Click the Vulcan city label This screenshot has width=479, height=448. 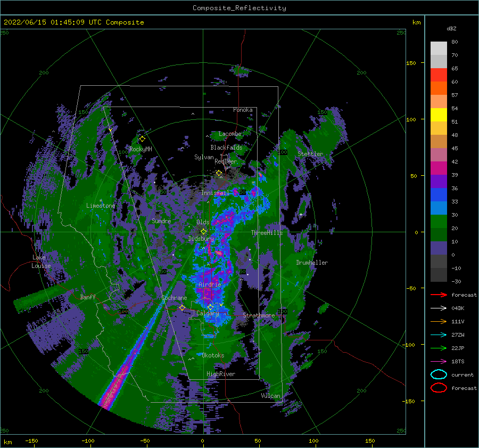(270, 396)
